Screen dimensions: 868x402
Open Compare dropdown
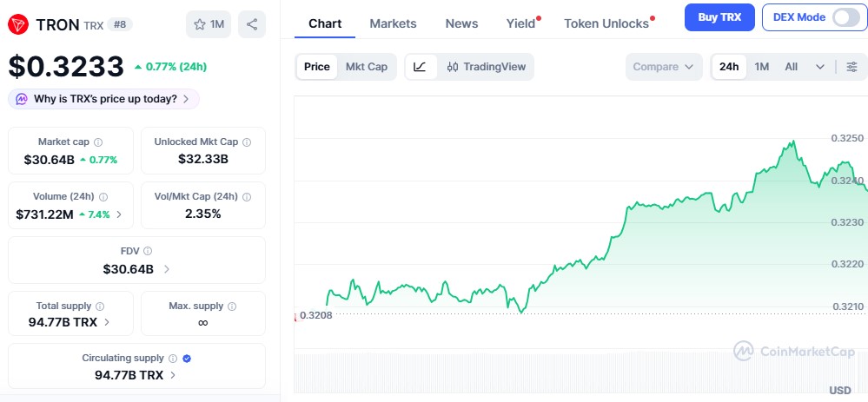(x=664, y=67)
